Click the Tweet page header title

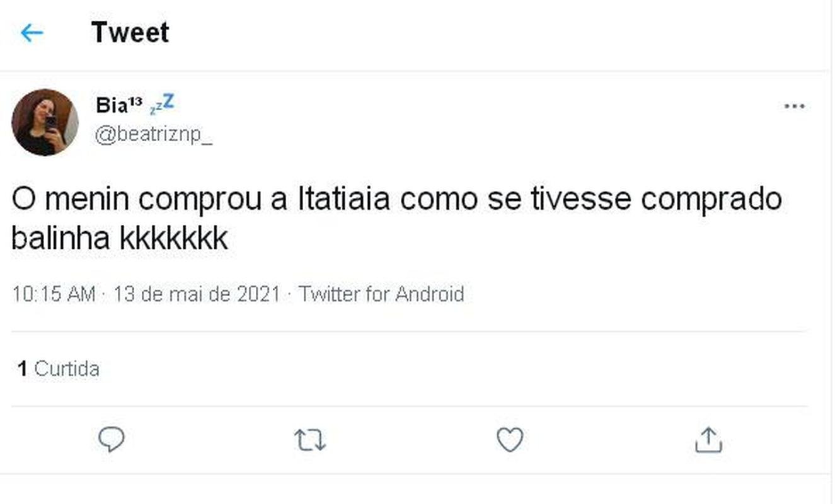coord(130,33)
